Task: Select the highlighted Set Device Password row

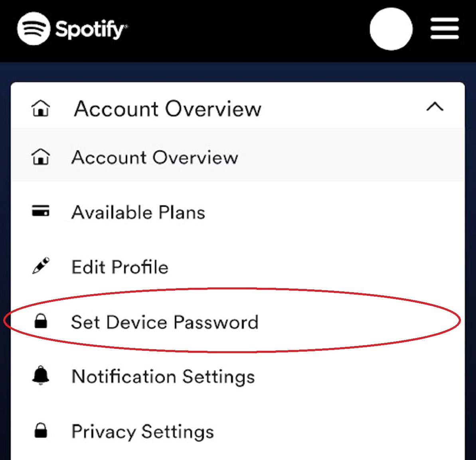Action: point(165,322)
